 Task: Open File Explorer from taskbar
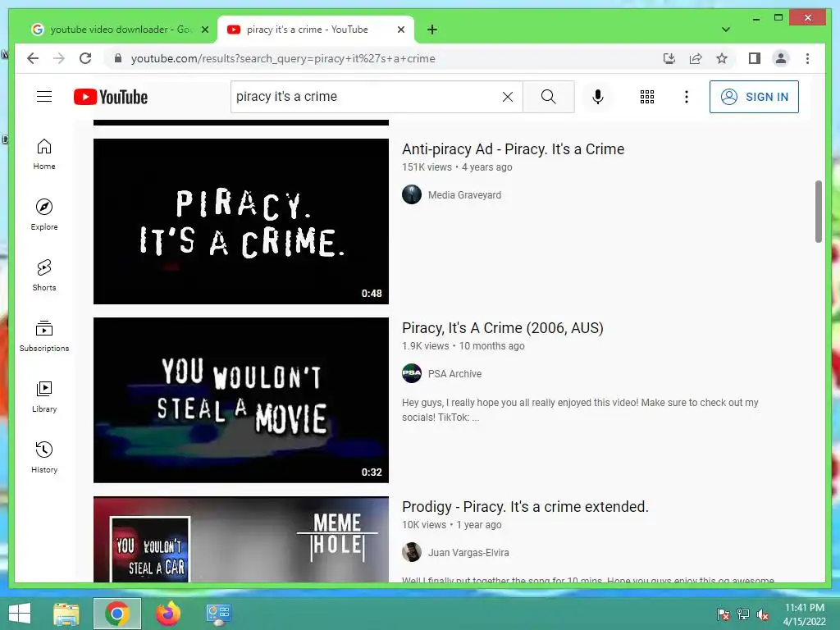point(66,614)
